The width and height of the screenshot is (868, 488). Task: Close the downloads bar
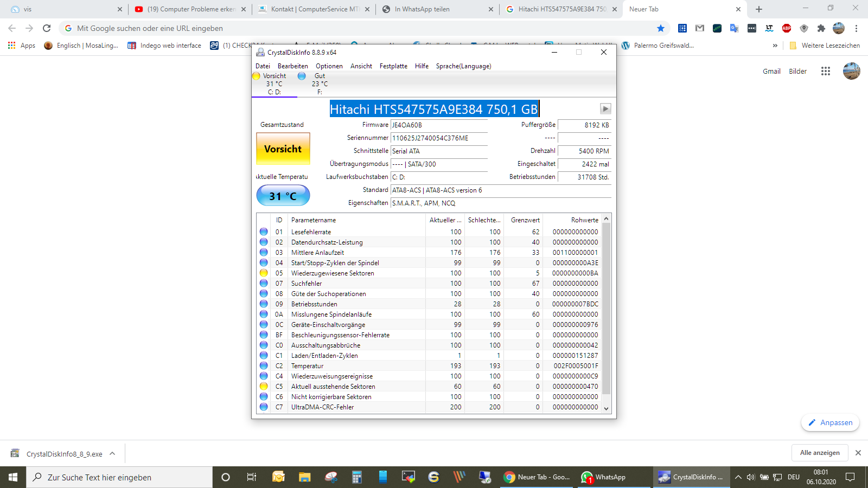[858, 453]
